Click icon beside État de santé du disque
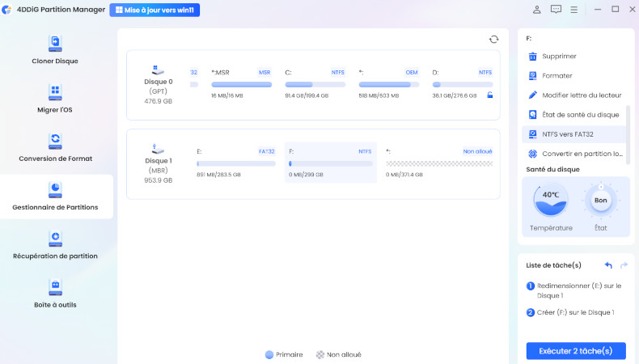639x364 pixels. point(532,115)
